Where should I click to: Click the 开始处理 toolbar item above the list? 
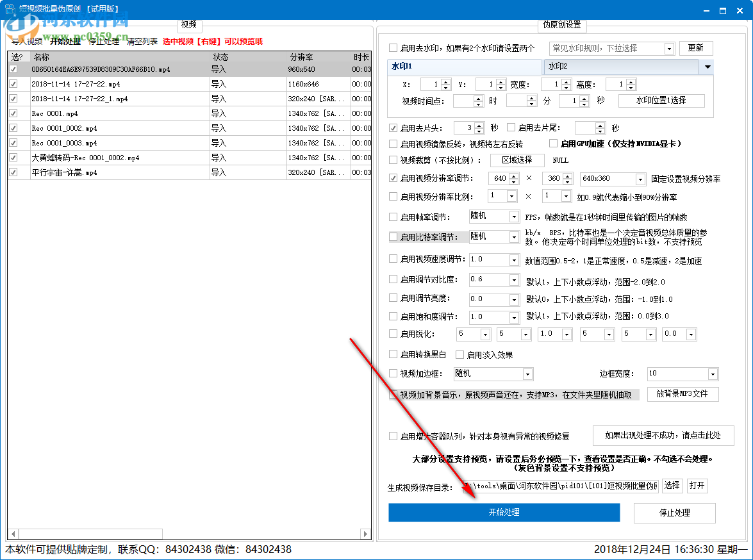[65, 41]
